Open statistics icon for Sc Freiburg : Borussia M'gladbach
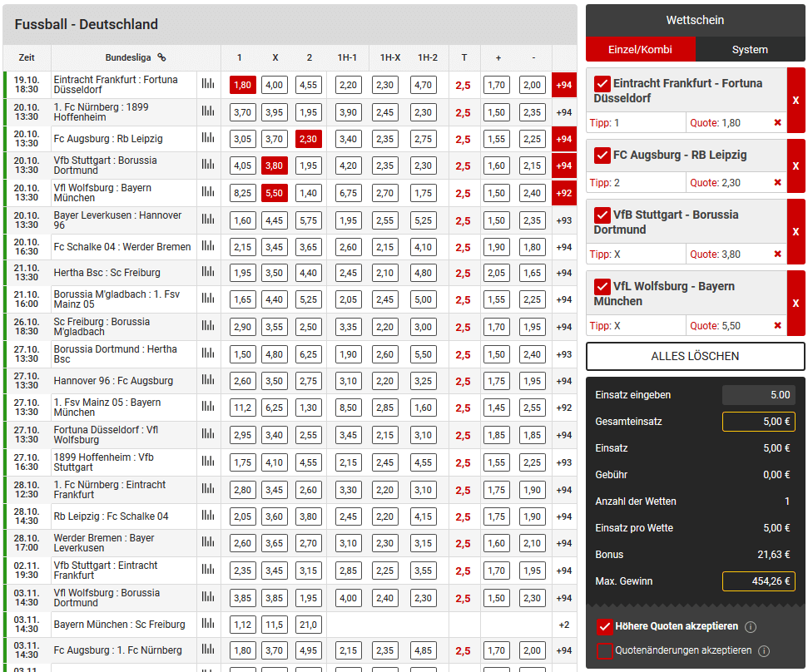This screenshot has width=808, height=672. (208, 325)
